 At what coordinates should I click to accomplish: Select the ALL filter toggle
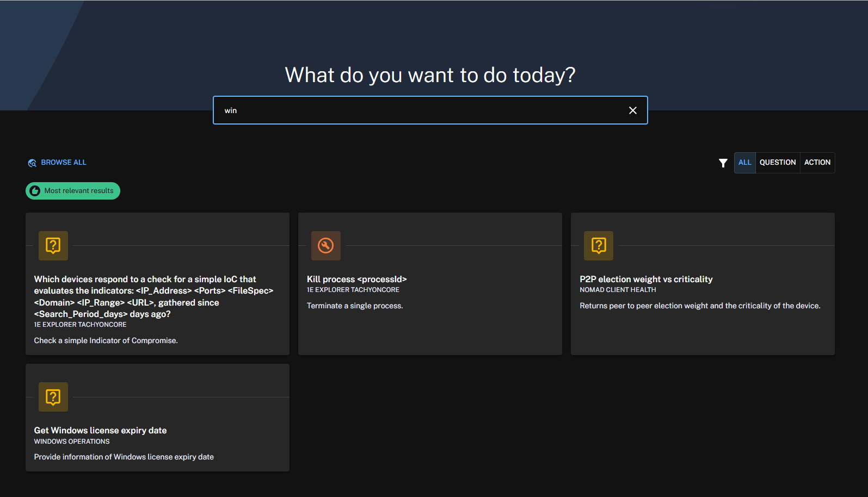(744, 163)
